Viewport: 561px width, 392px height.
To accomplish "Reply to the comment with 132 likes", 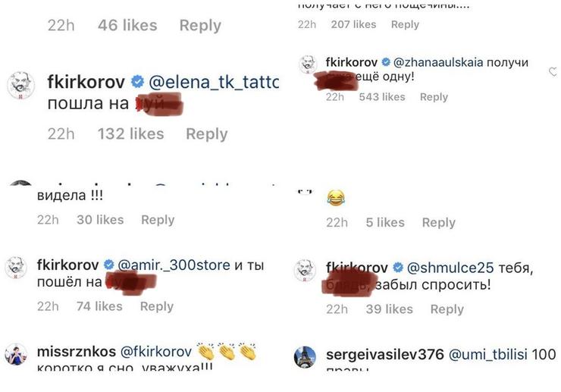I will pos(206,133).
